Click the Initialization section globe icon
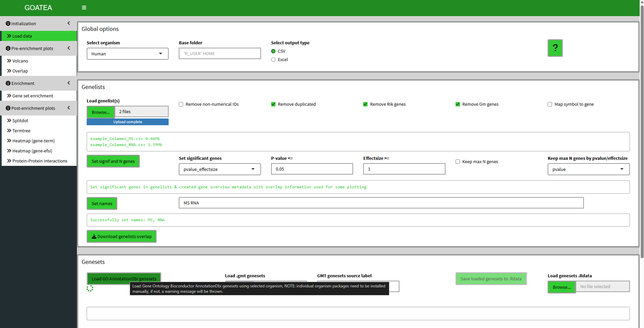644x328 pixels. [8, 24]
